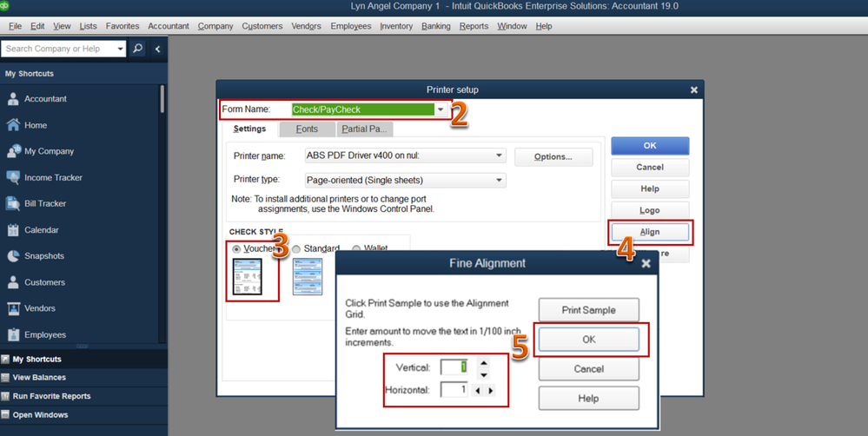This screenshot has width=868, height=436.
Task: Open the Employees icon in sidebar
Action: tap(13, 334)
